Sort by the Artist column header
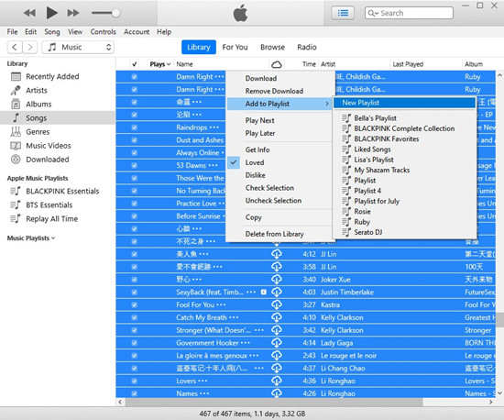Image resolution: width=504 pixels, height=420 pixels. pyautogui.click(x=328, y=64)
